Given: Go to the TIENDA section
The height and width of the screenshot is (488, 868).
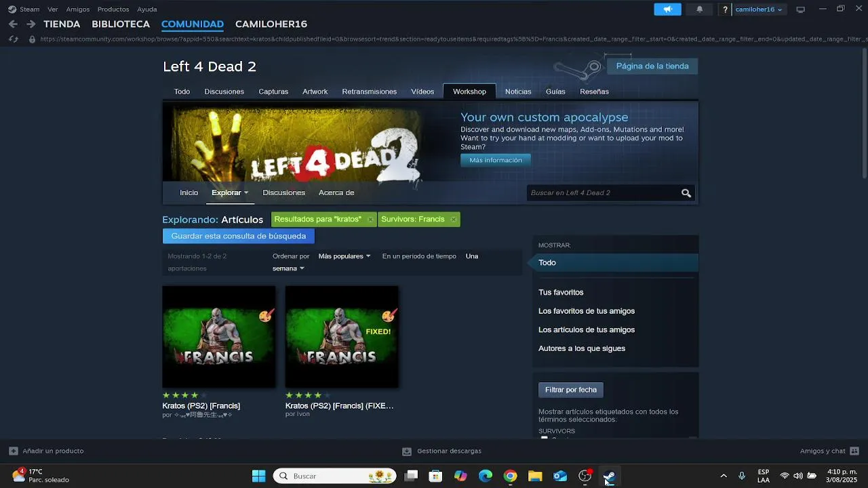Looking at the screenshot, I should (x=62, y=24).
